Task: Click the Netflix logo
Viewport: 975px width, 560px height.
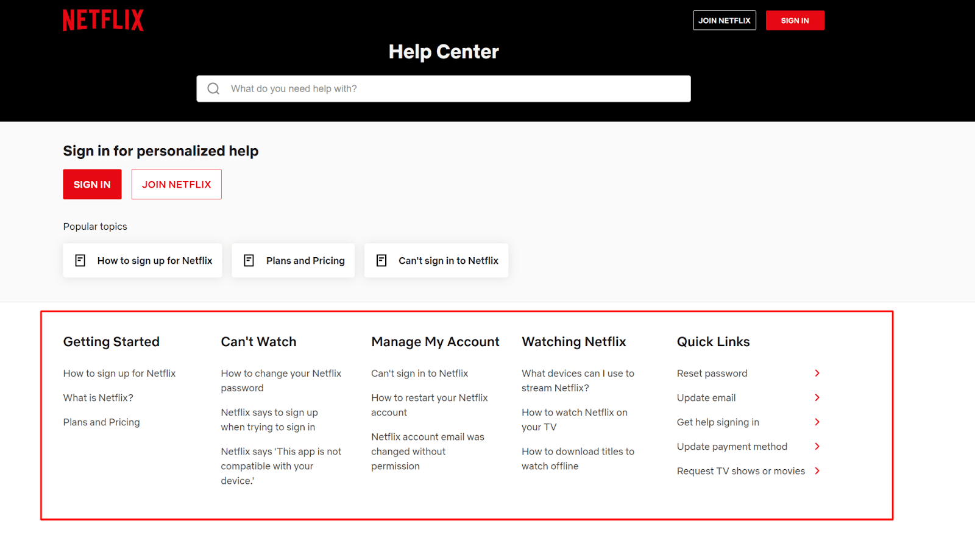Action: [103, 20]
